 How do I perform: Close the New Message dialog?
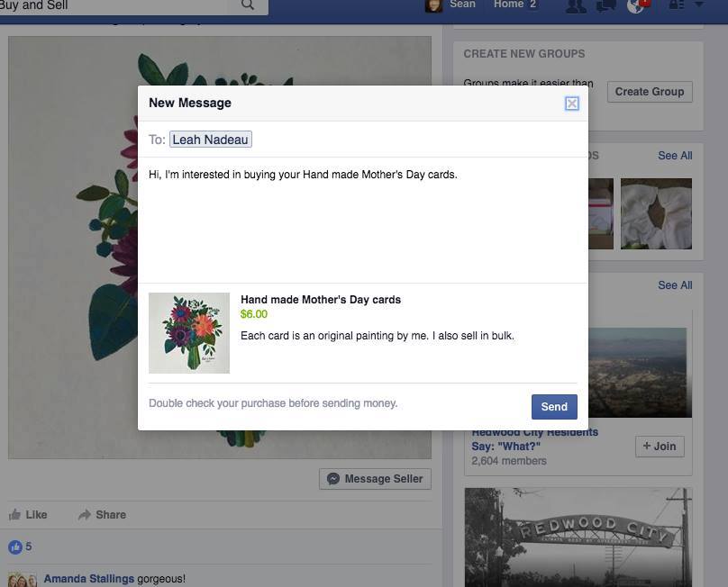571,103
